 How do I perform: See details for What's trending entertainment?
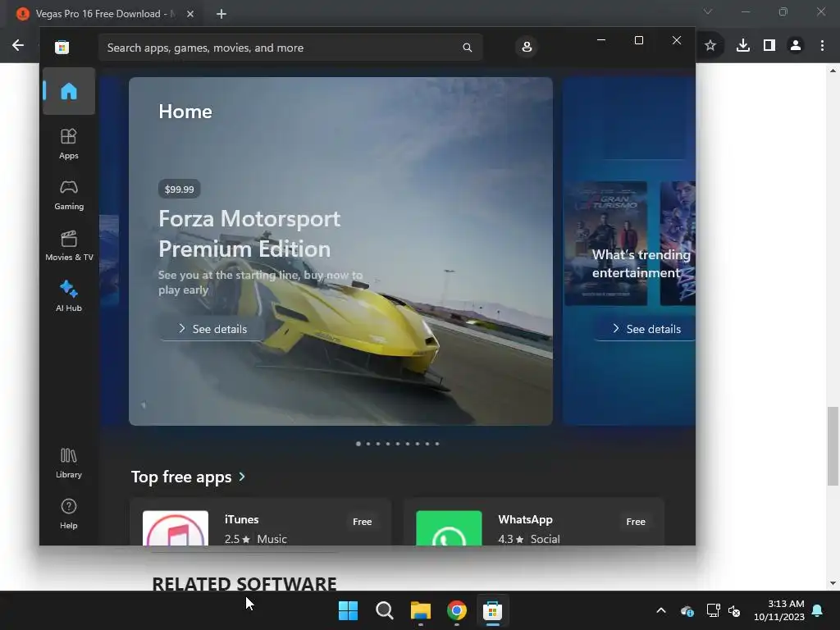pos(646,329)
